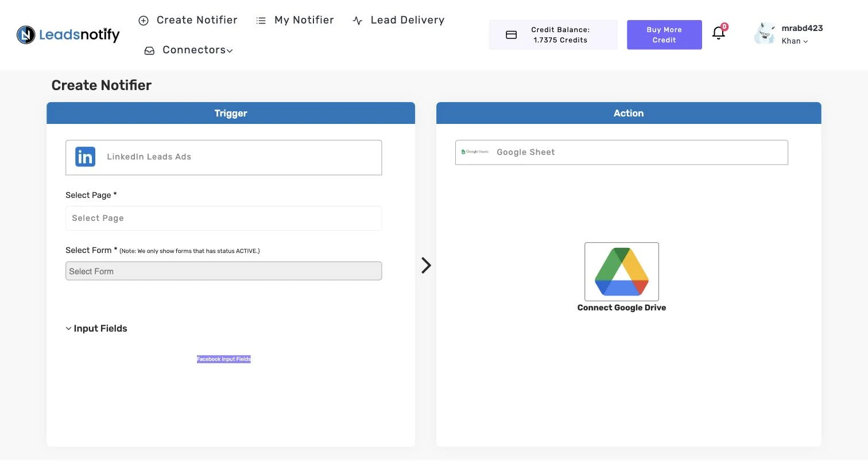
Task: Click the notification count badge
Action: pyautogui.click(x=724, y=26)
